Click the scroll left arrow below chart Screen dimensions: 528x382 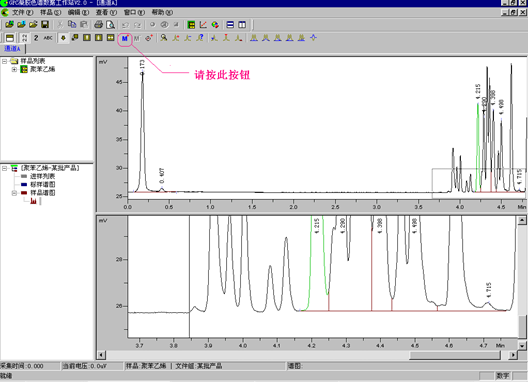pos(101,355)
